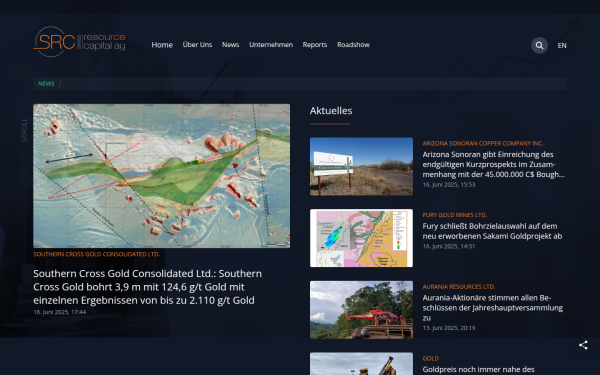
Task: Click Fury Gold Mines Ltd. label
Action: pos(455,215)
